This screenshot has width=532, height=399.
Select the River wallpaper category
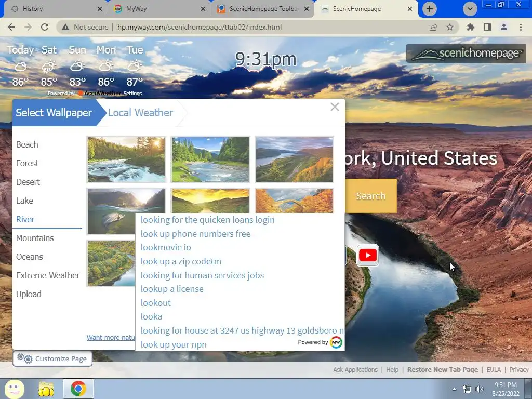point(25,219)
